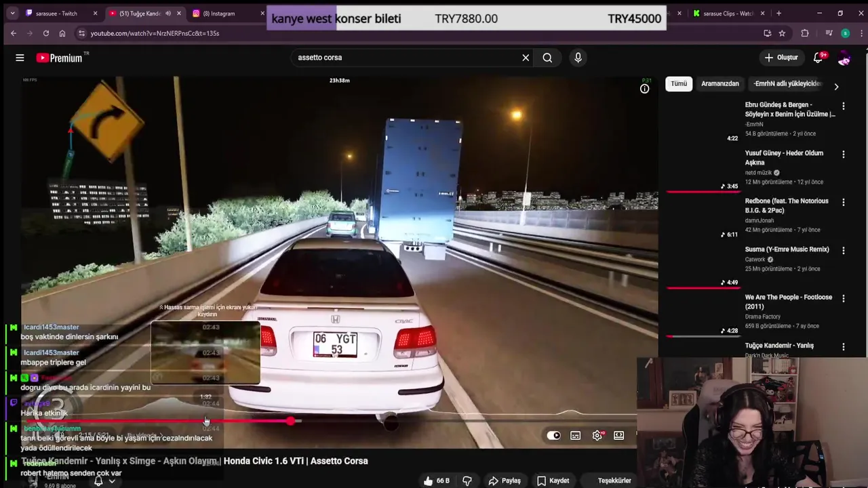Open options for Susma (Y-Emre Music Remix)
The image size is (868, 488).
tap(844, 251)
